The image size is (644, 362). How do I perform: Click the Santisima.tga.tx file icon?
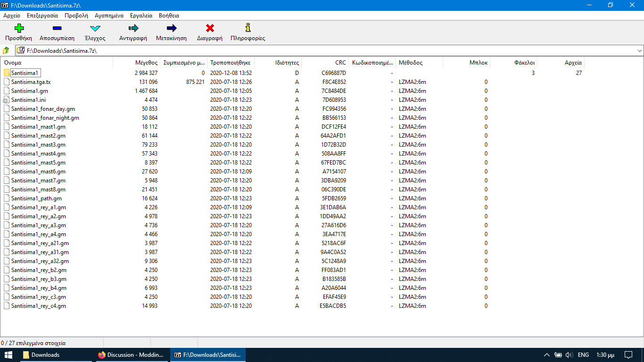pyautogui.click(x=6, y=82)
